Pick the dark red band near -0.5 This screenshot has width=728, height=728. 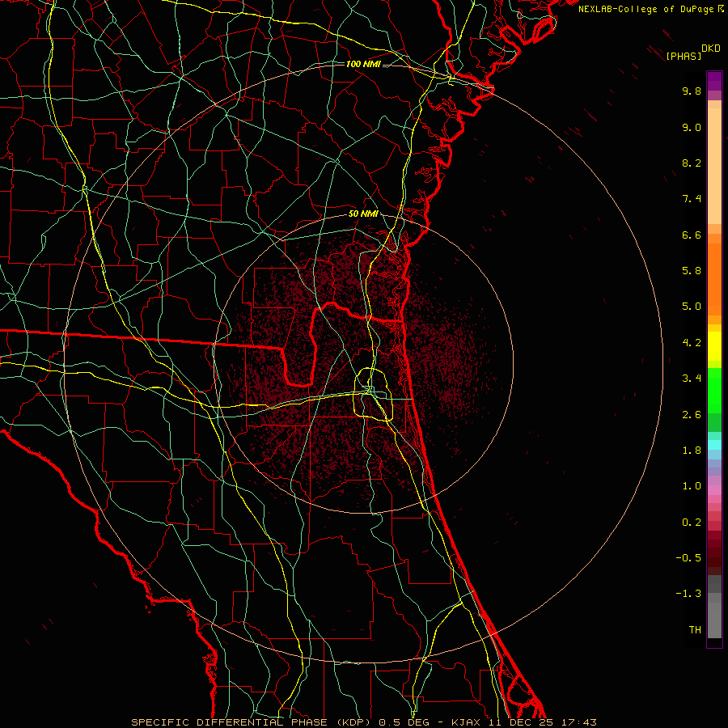pos(714,557)
